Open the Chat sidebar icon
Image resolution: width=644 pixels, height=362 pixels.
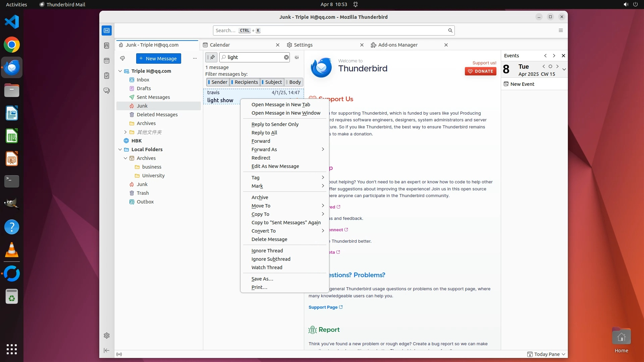point(107,91)
